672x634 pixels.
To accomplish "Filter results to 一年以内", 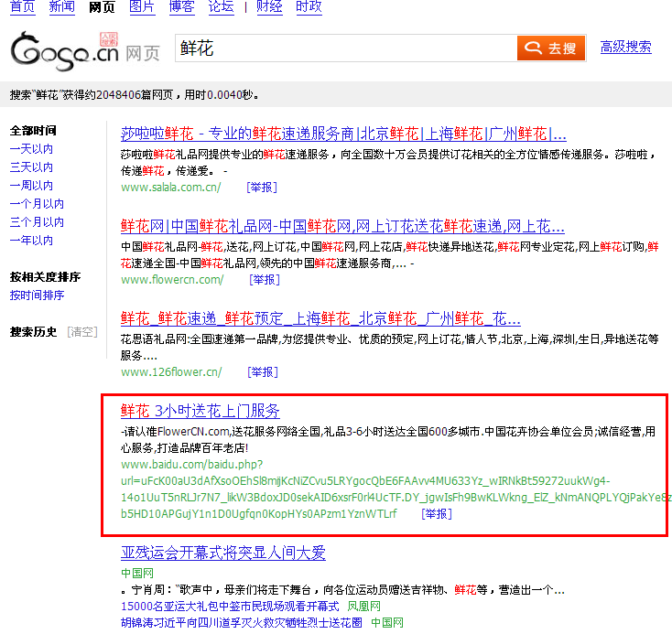I will pos(31,241).
